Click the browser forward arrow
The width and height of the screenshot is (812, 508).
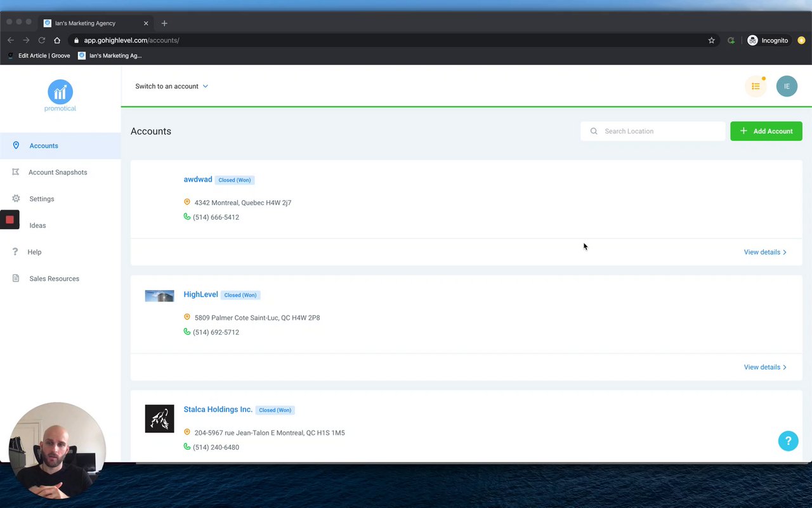26,40
